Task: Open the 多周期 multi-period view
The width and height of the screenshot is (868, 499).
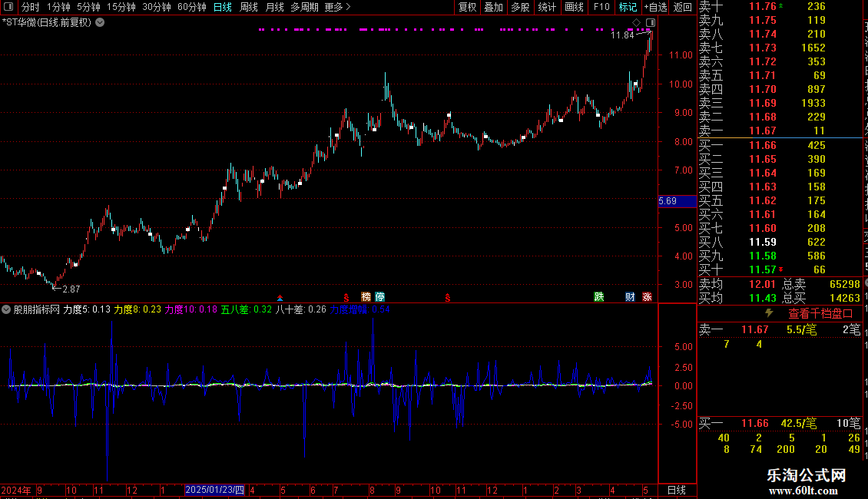Action: 304,7
